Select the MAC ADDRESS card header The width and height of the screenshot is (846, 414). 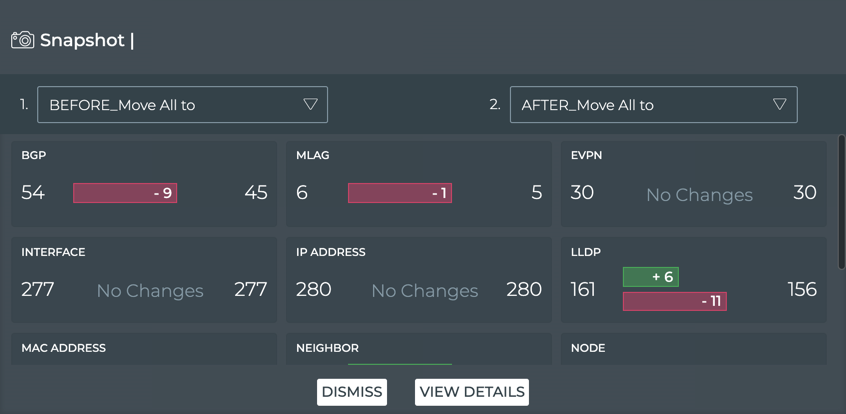[x=64, y=348]
